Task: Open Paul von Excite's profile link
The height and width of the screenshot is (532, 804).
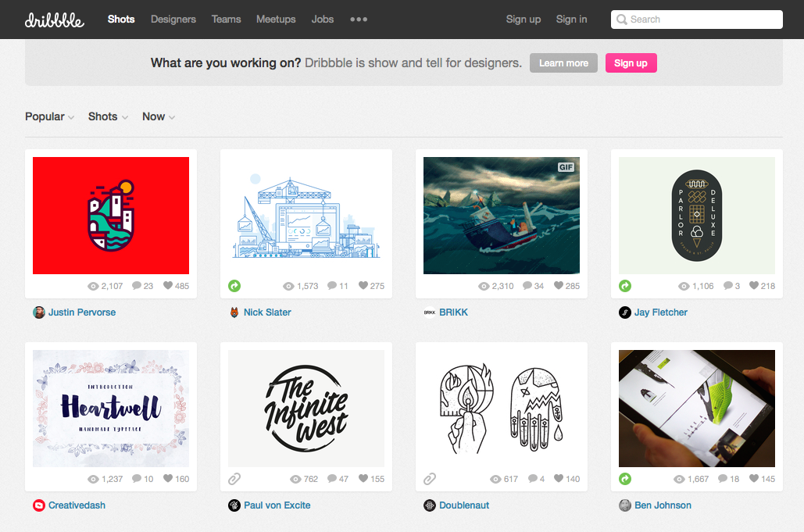Action: pos(277,505)
